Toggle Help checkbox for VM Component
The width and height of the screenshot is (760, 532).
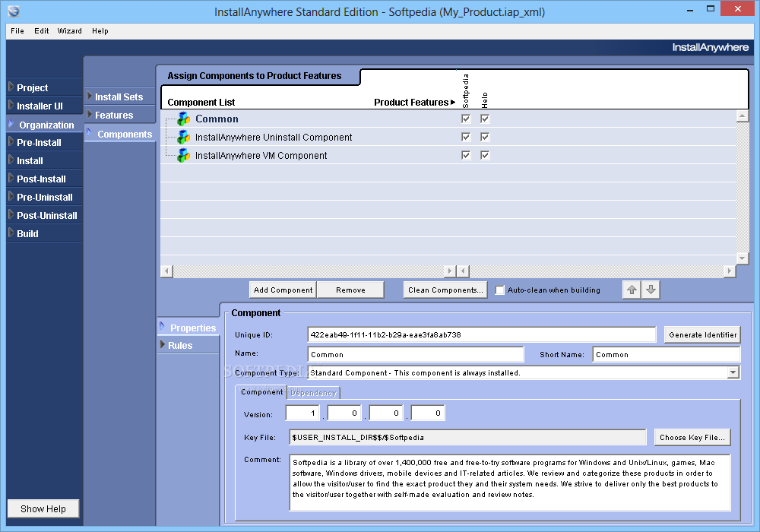tap(485, 155)
